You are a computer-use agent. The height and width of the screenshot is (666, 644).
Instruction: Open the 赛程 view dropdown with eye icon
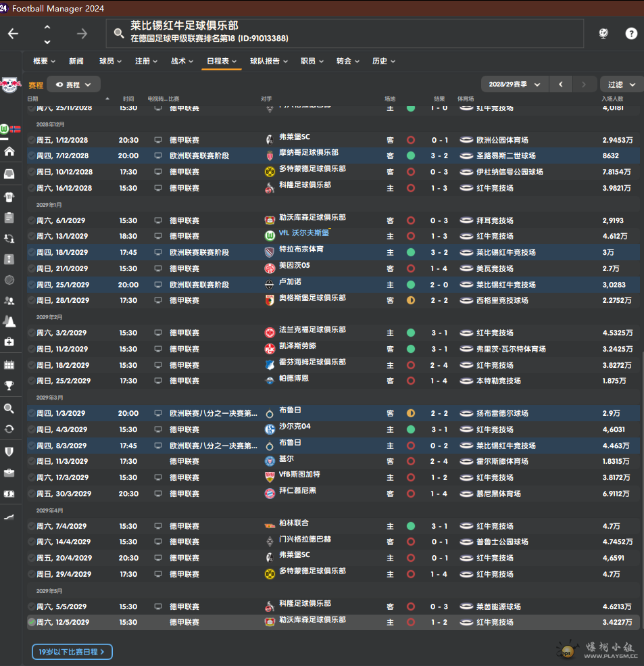click(74, 85)
